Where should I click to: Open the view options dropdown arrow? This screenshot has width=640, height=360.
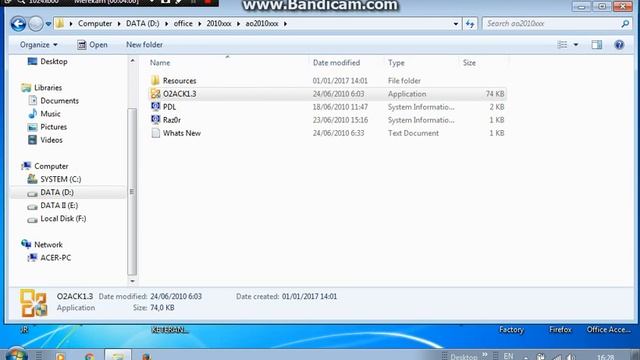(x=576, y=44)
